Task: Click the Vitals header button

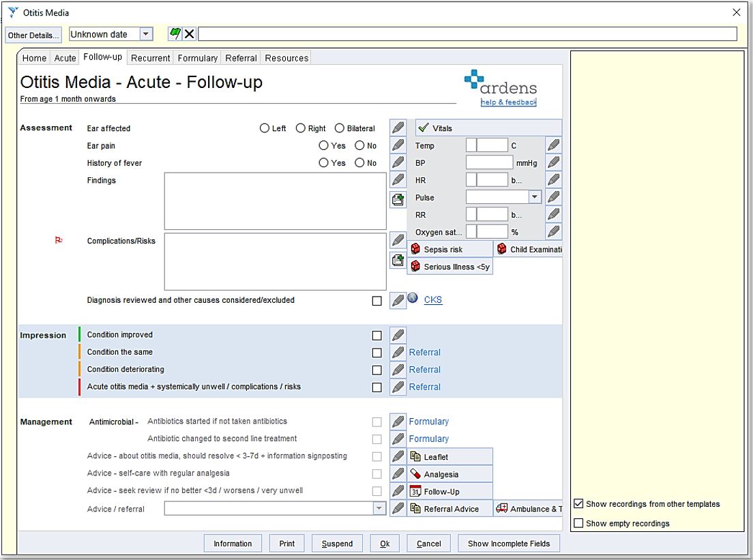Action: [x=488, y=128]
